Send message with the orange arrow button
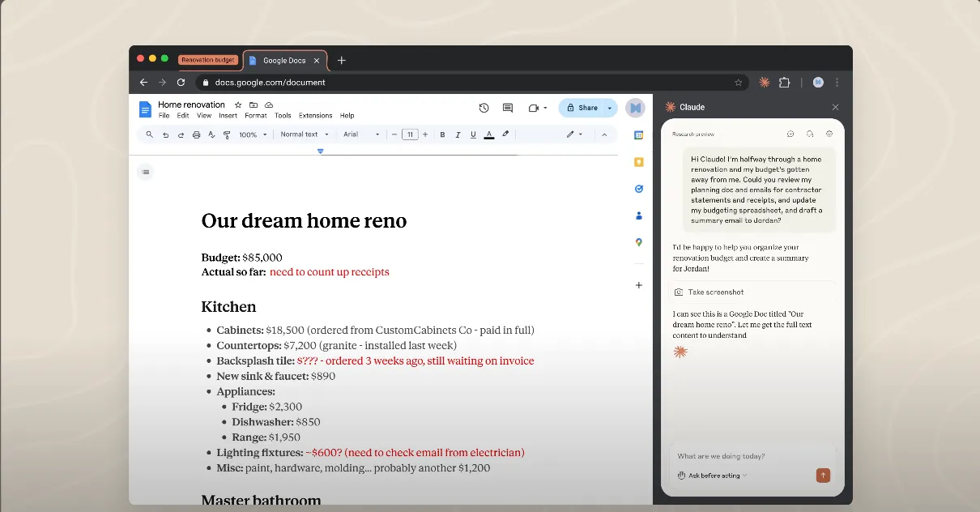Image resolution: width=980 pixels, height=512 pixels. tap(823, 476)
